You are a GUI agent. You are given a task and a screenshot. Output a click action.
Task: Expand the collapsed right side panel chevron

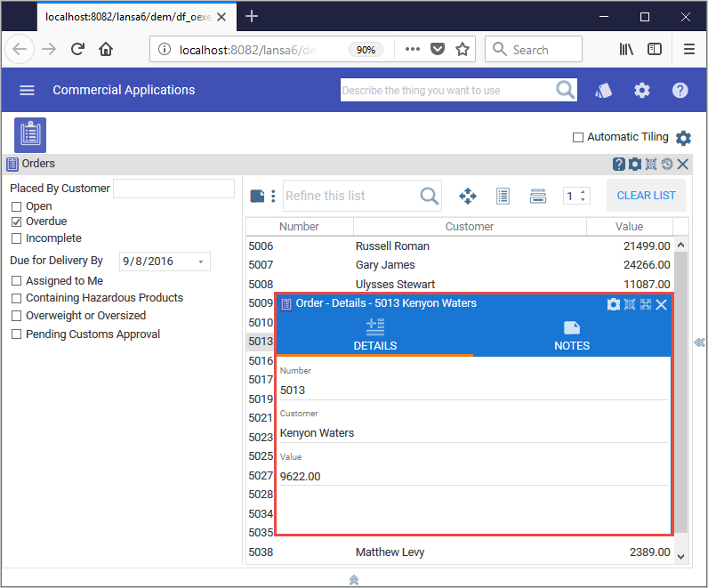[x=699, y=342]
